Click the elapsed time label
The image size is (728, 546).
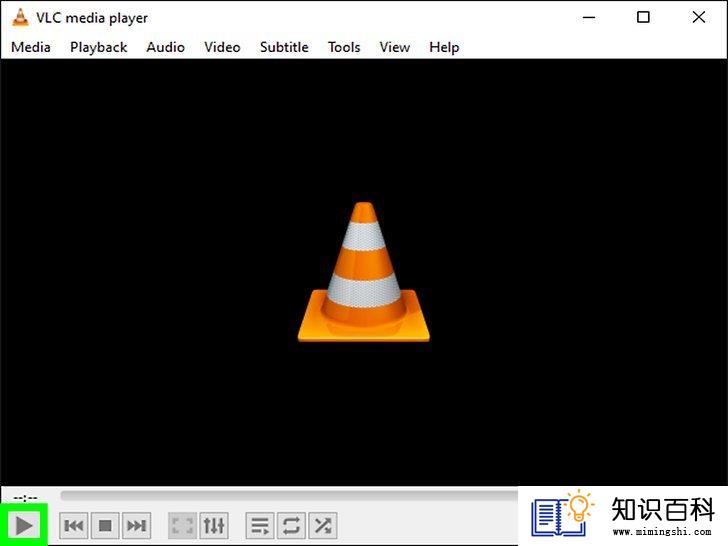tap(26, 498)
